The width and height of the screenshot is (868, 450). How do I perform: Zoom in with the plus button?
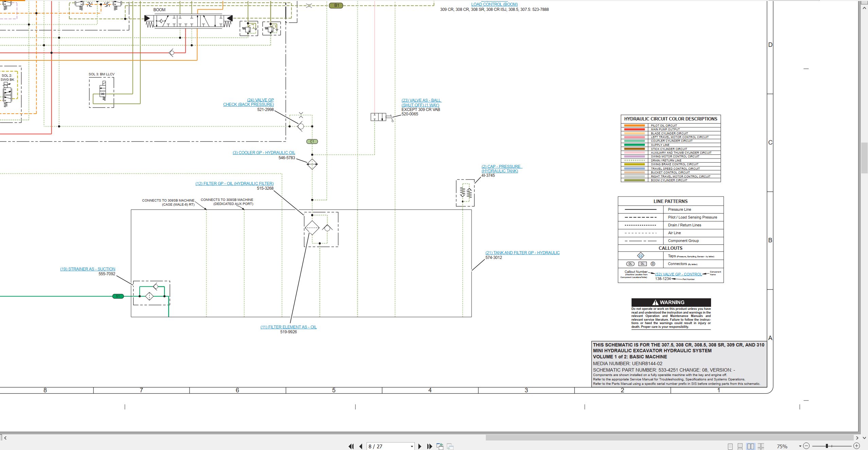click(x=856, y=446)
